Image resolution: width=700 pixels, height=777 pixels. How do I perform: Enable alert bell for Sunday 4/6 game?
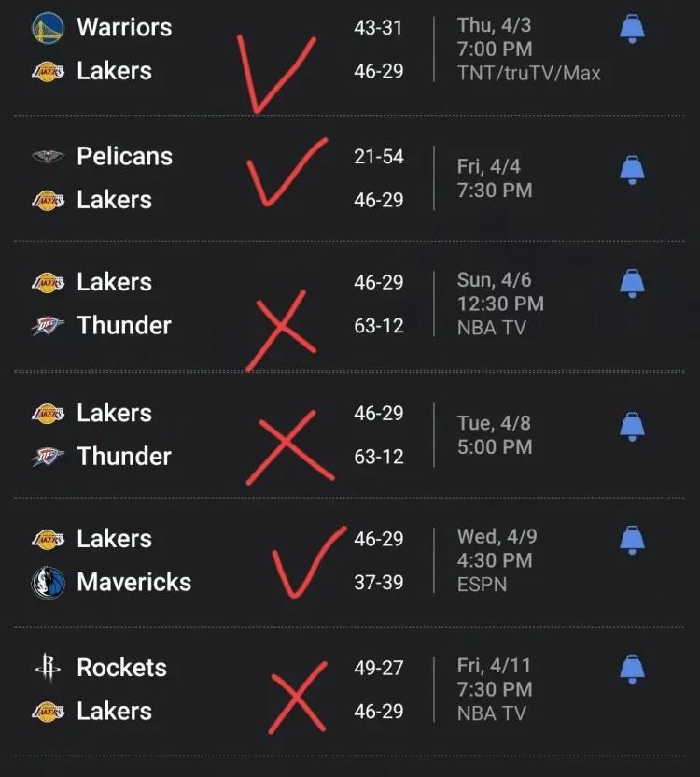632,284
